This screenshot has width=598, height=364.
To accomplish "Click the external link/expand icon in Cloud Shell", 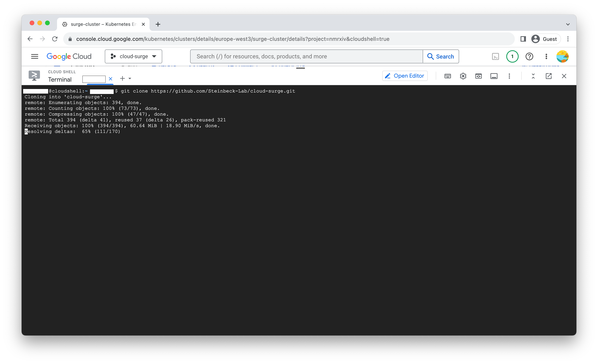I will 549,76.
